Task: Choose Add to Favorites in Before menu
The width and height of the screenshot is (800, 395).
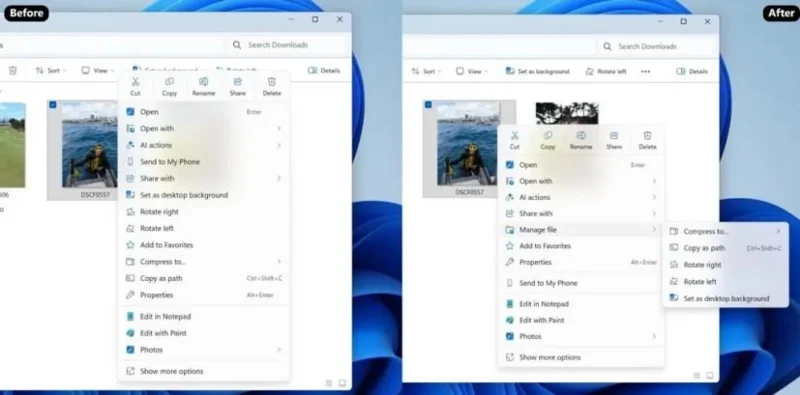Action: tap(204, 245)
